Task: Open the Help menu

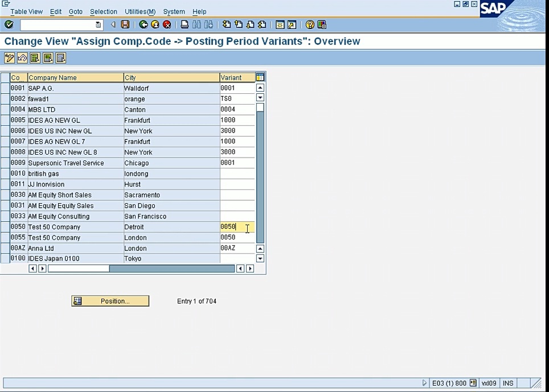Action: tap(199, 11)
